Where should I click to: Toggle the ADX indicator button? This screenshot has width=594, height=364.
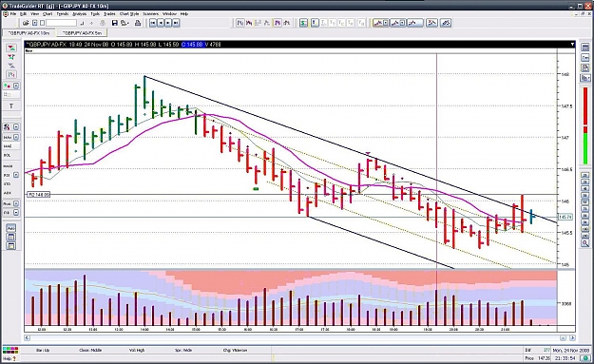pos(8,193)
